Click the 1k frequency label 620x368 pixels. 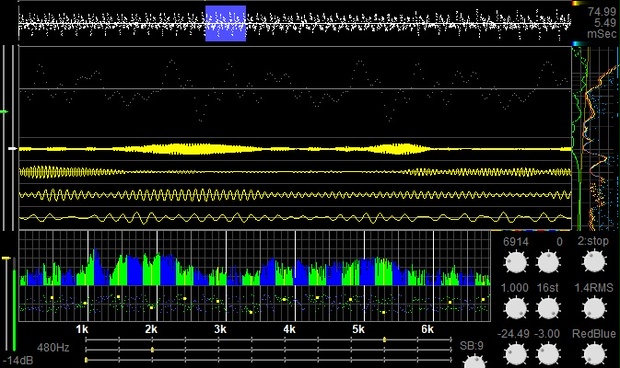click(x=82, y=329)
